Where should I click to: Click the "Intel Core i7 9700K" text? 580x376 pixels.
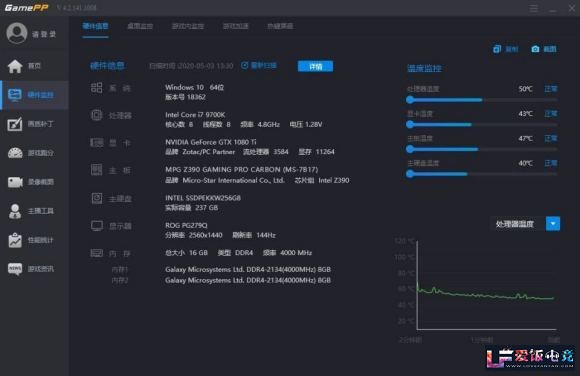[195, 115]
